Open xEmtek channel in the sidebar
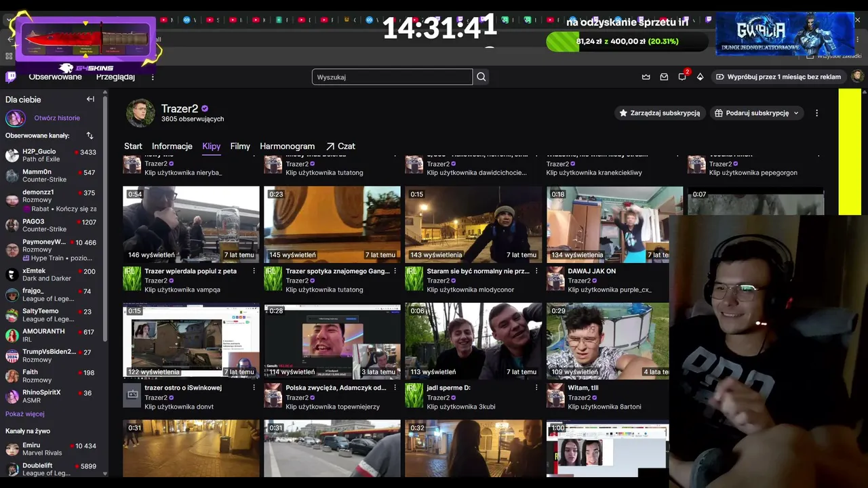 tap(52, 274)
